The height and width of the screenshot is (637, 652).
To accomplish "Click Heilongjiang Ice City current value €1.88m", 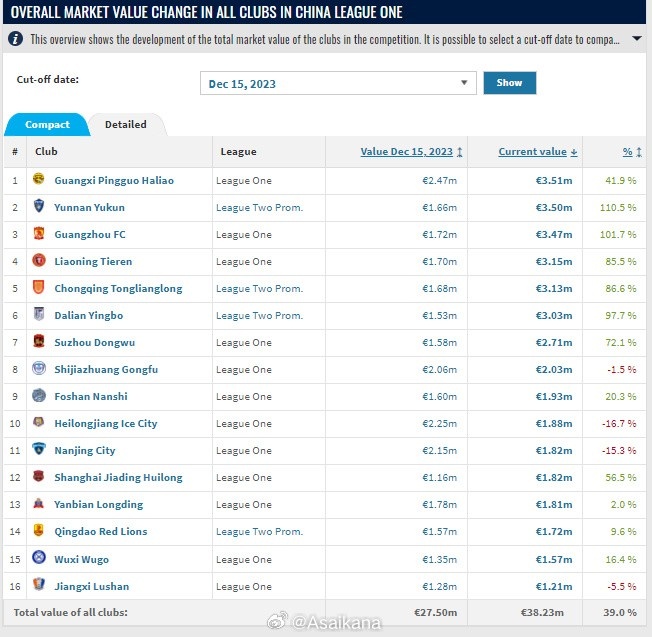I will pos(553,423).
